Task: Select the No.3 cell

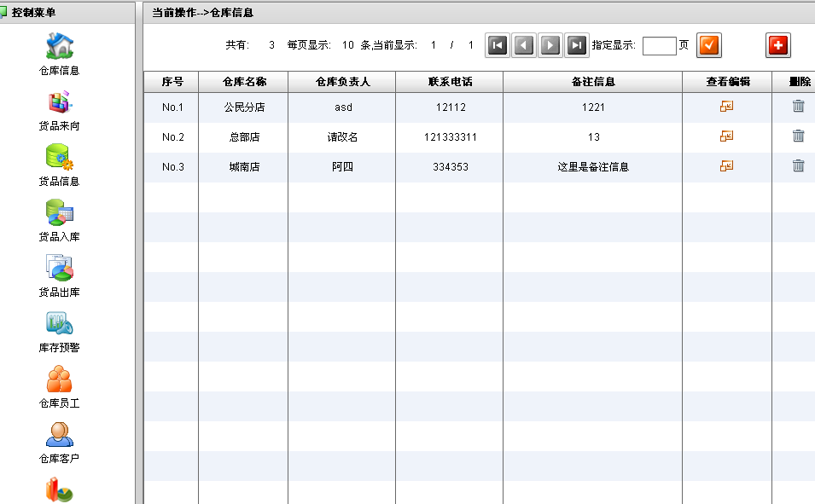Action: [x=172, y=167]
